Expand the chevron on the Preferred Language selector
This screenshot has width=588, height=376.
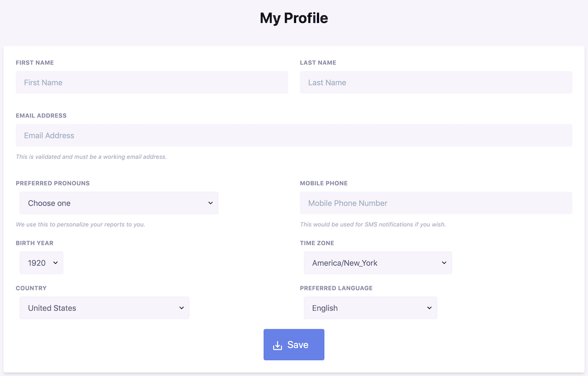[429, 308]
